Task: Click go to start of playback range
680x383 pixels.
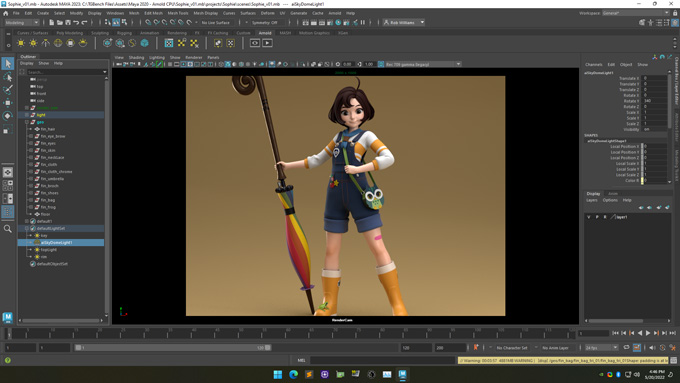Action: (615, 333)
